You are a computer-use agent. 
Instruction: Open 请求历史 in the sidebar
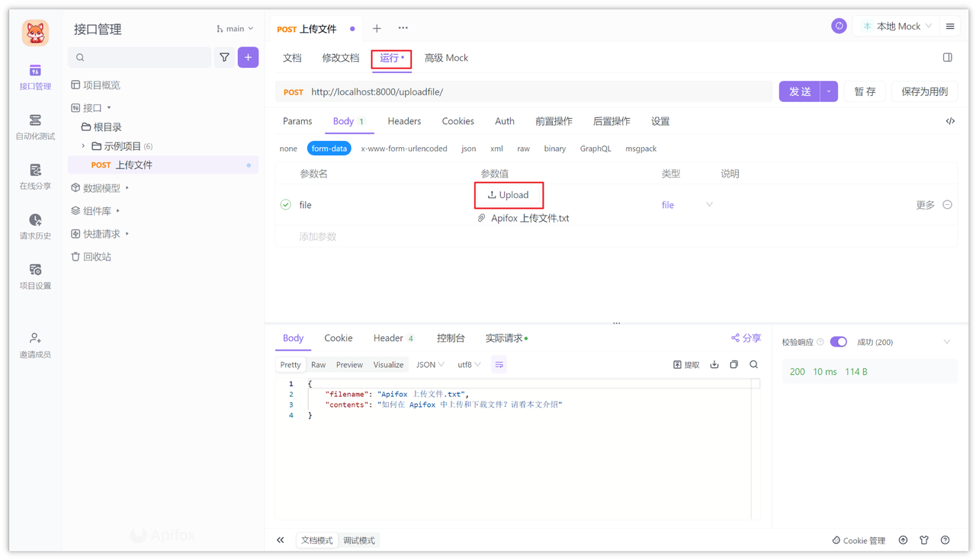click(x=35, y=227)
